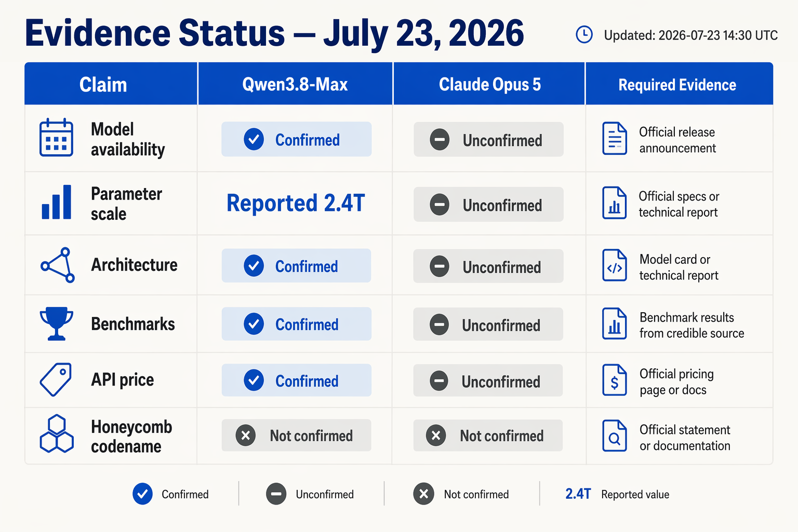798x532 pixels.
Task: Click the calendar icon for Model availability
Action: click(56, 138)
